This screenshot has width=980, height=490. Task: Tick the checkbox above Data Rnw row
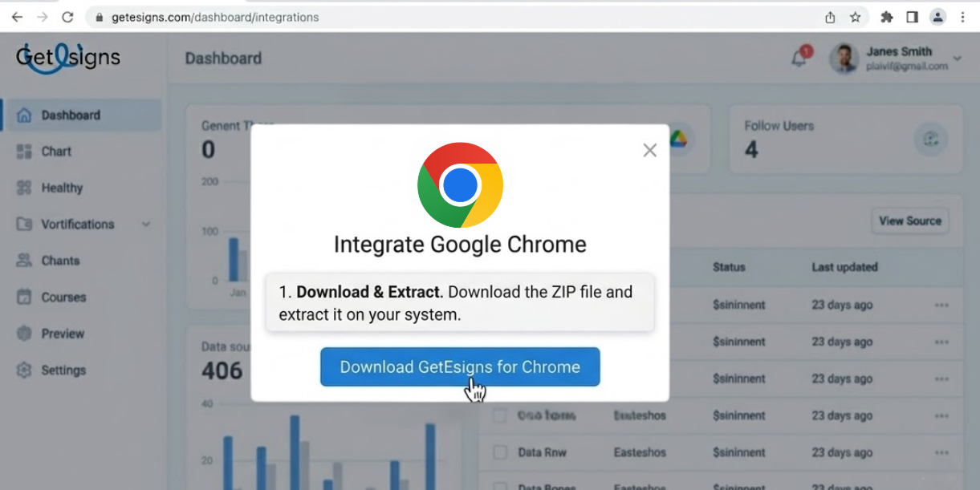[500, 415]
